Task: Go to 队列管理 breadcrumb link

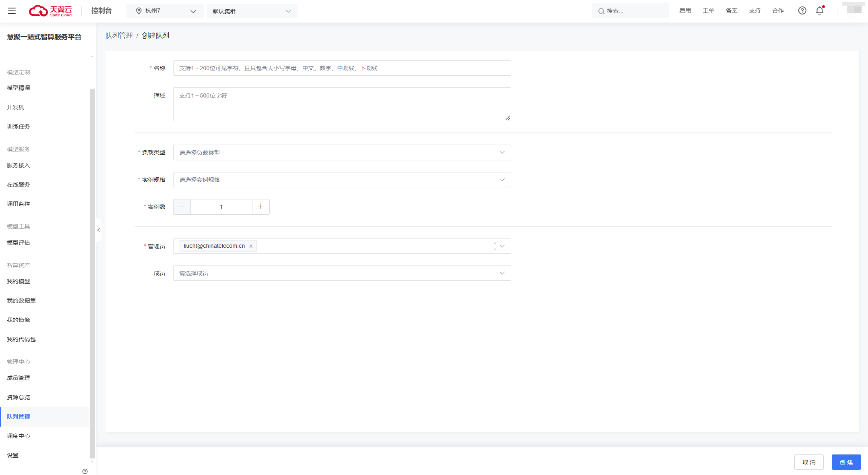Action: click(119, 35)
